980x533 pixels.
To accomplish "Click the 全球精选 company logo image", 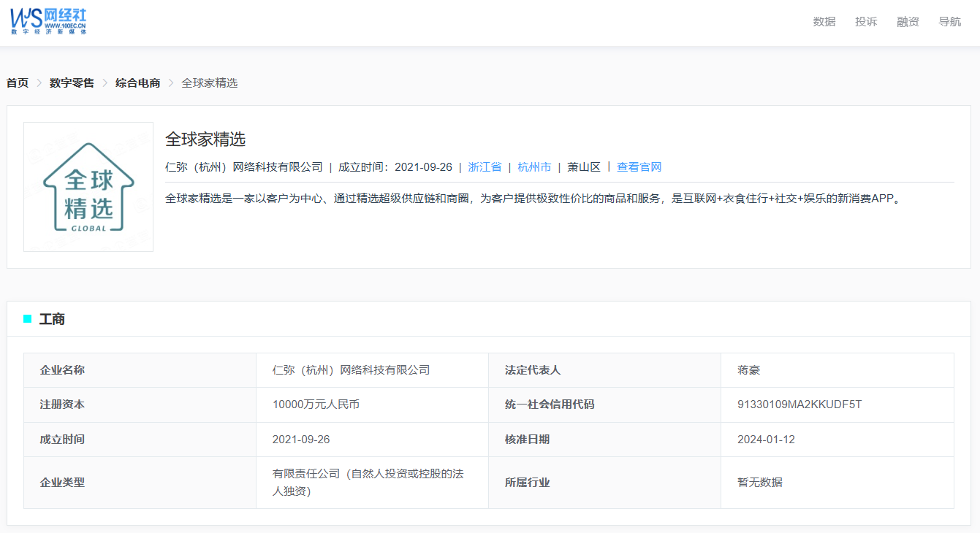I will (88, 187).
